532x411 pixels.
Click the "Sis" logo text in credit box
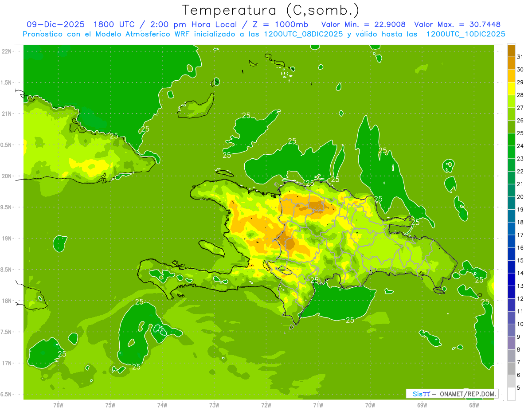[x=417, y=394]
